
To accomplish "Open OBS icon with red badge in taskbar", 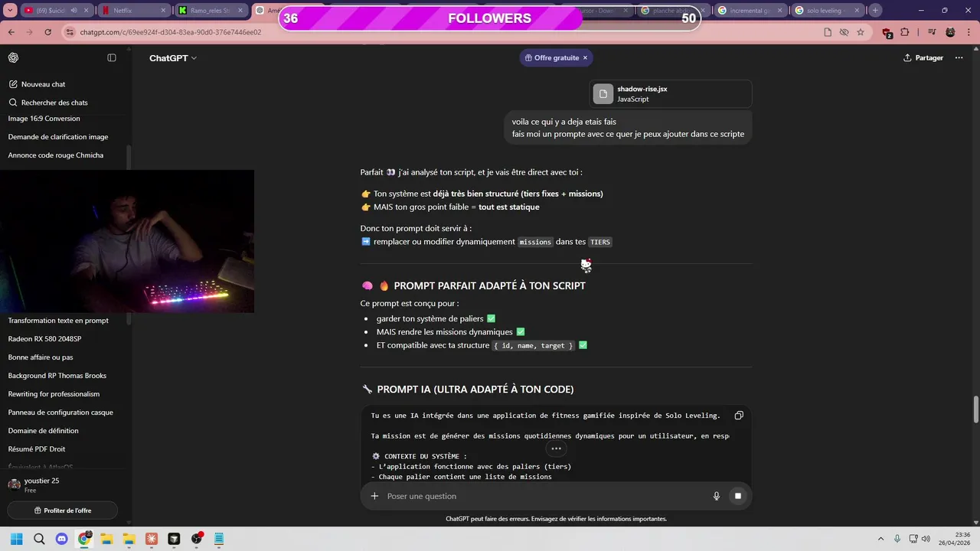I will (197, 539).
